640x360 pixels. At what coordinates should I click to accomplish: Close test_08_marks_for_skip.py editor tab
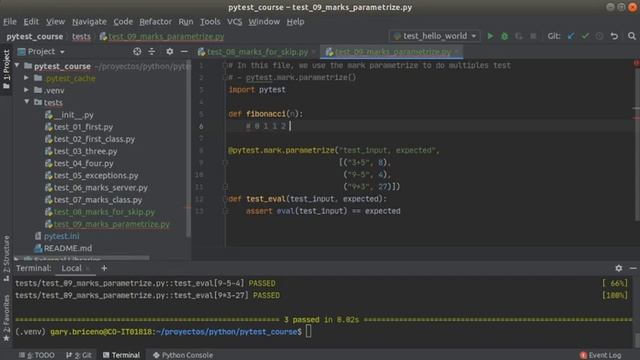[313, 52]
